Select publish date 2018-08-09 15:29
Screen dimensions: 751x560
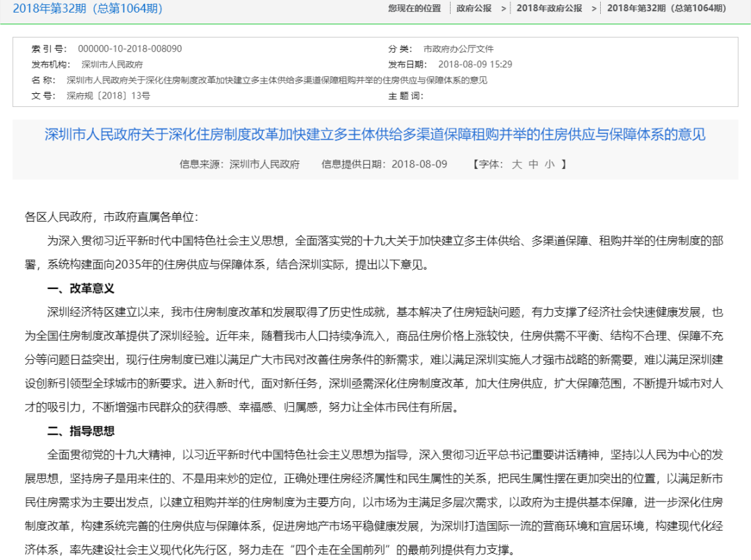[x=475, y=65]
